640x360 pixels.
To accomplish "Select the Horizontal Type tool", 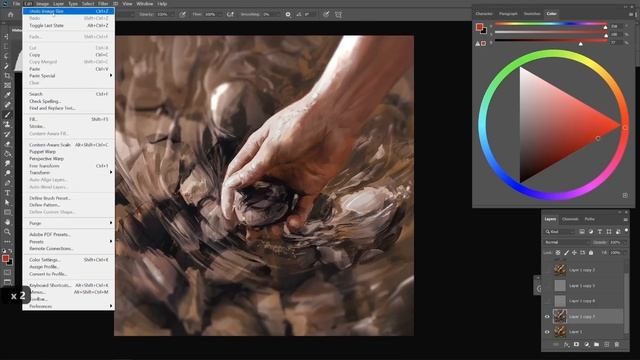I will [7, 193].
